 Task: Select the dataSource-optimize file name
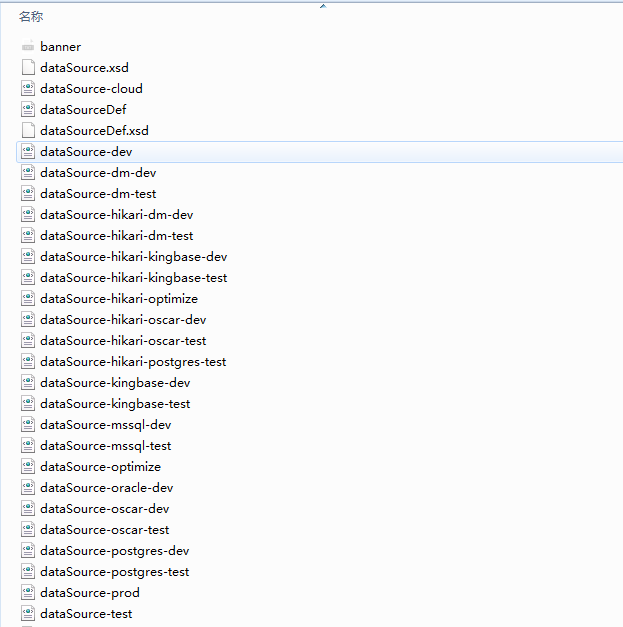click(100, 467)
